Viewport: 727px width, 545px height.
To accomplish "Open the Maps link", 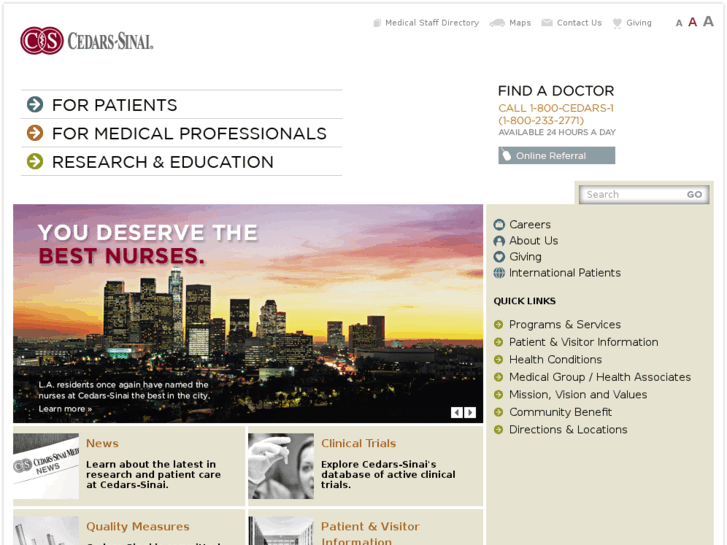I will pos(520,23).
